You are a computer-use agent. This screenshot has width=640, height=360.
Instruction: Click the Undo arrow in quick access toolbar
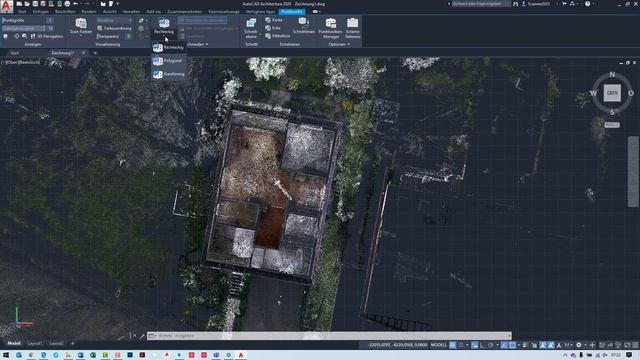coord(76,4)
